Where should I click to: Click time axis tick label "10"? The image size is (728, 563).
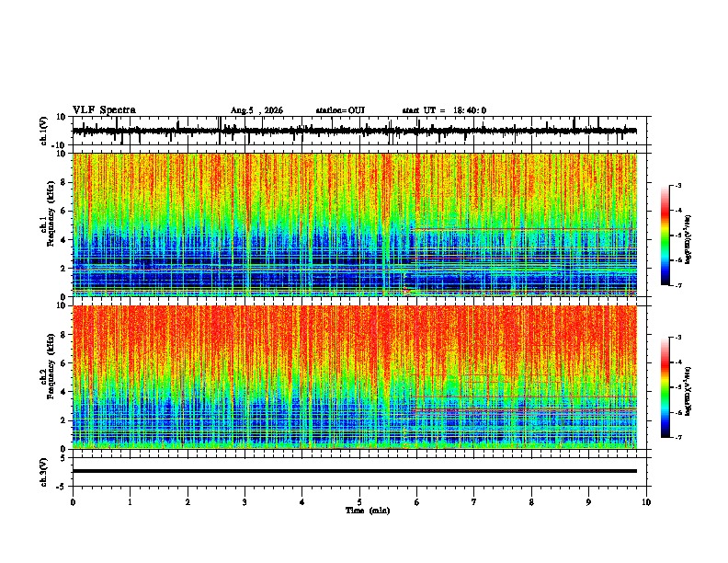tap(646, 502)
